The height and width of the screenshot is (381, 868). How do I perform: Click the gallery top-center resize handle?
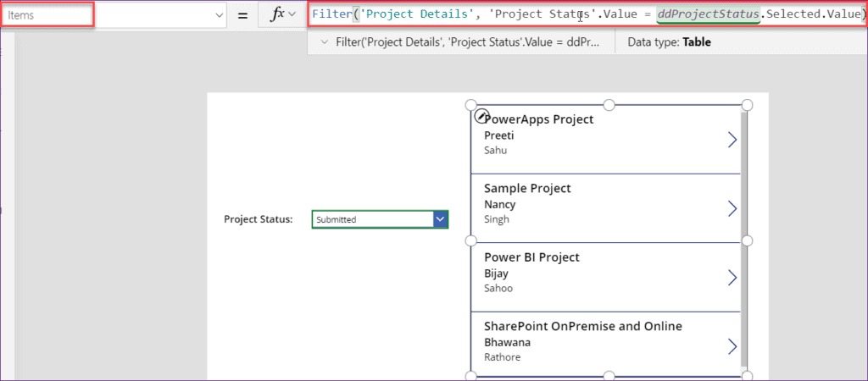pos(609,105)
